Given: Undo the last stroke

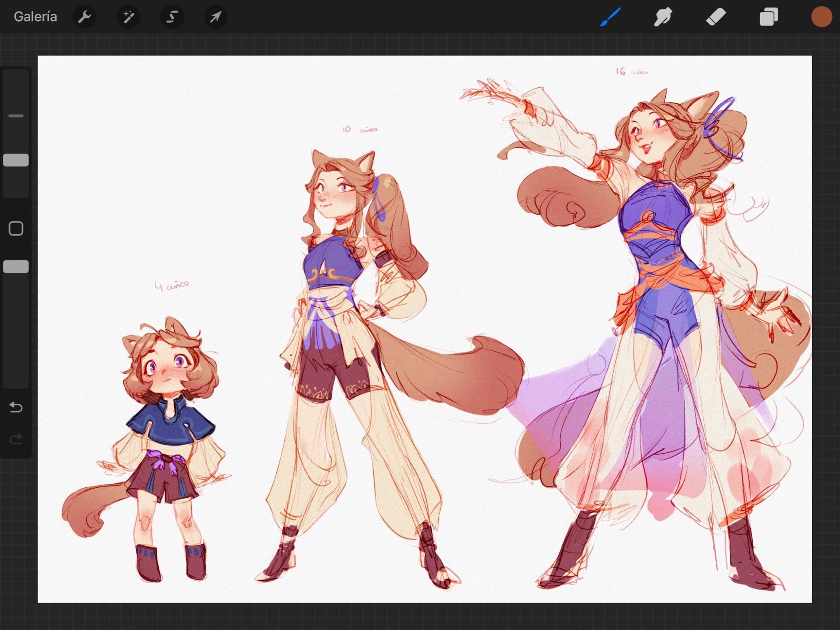Looking at the screenshot, I should click(x=16, y=407).
